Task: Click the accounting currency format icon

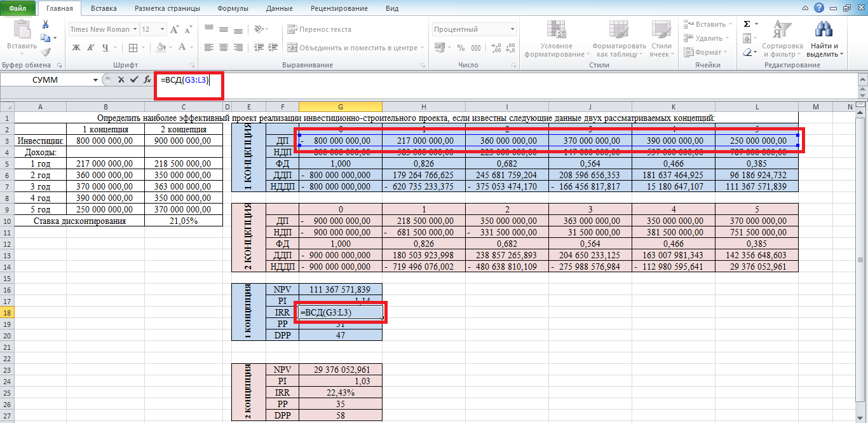Action: click(x=440, y=48)
